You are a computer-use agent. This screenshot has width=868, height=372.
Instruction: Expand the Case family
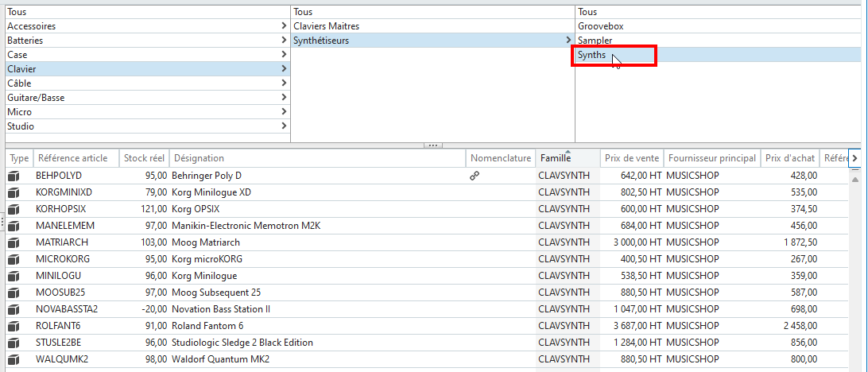coord(284,55)
